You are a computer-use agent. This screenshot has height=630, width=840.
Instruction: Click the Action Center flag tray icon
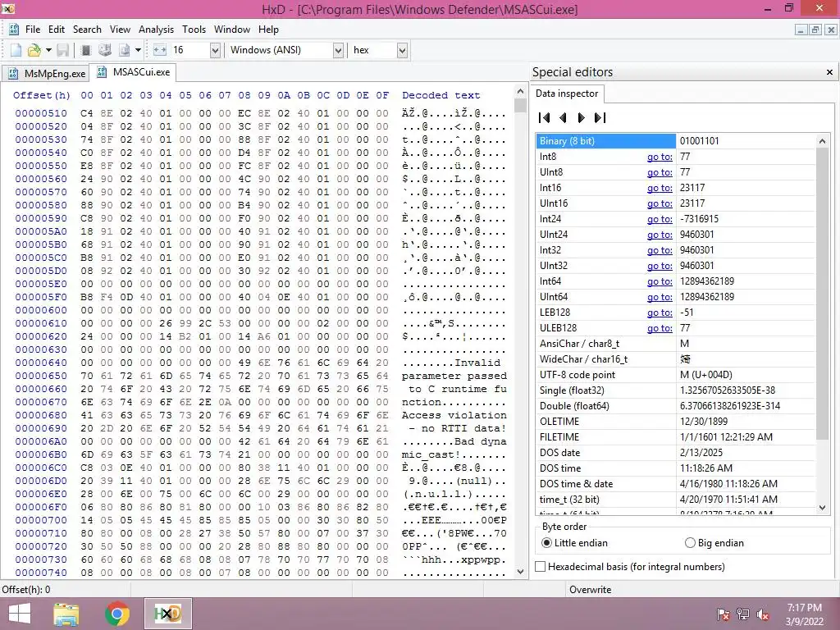click(x=724, y=614)
